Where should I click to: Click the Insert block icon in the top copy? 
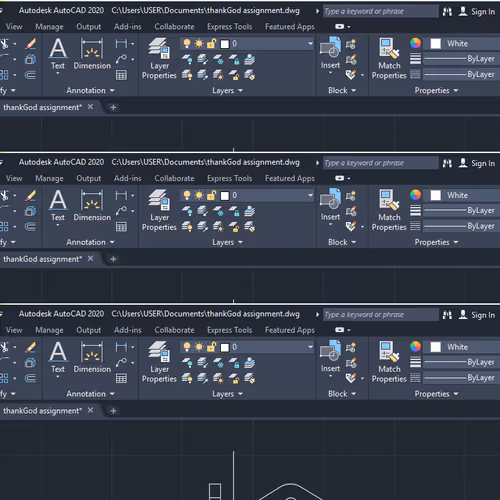[330, 48]
